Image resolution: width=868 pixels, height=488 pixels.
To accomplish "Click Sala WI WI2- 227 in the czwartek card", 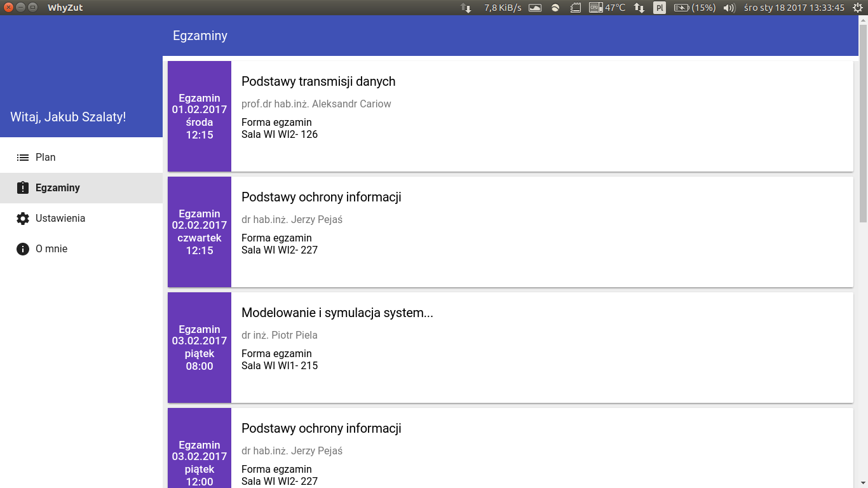I will pos(280,250).
